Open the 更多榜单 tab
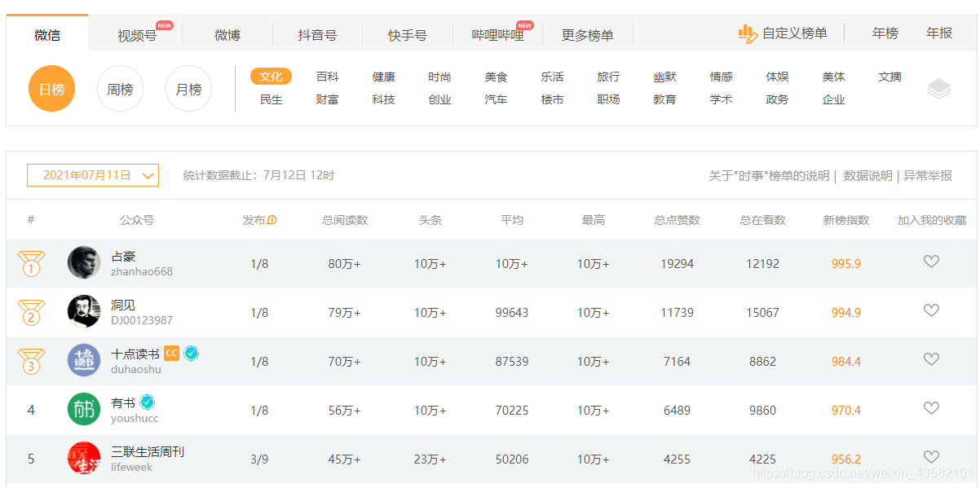Image resolution: width=980 pixels, height=488 pixels. (588, 36)
